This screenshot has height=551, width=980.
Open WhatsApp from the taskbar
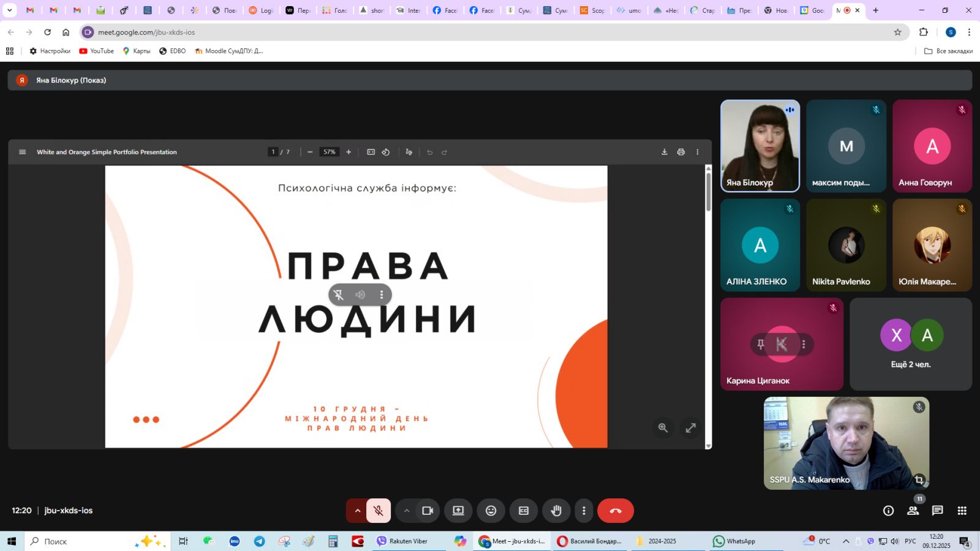(x=734, y=541)
